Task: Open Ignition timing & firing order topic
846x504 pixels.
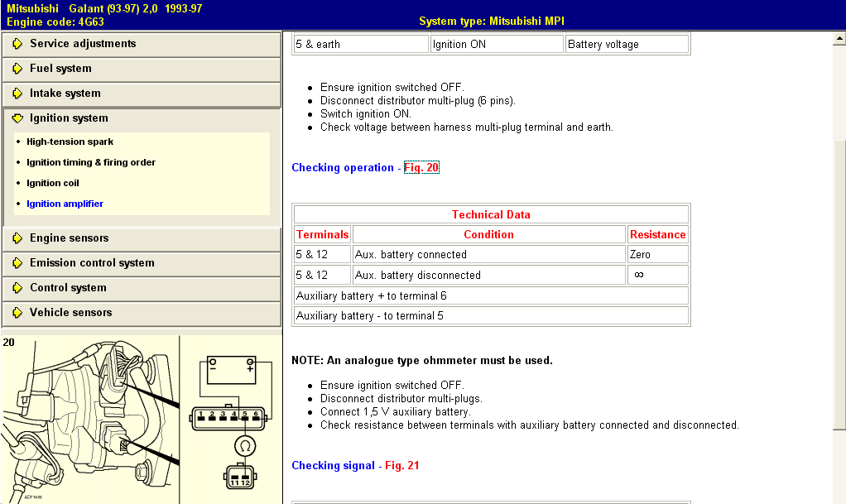Action: pos(91,162)
